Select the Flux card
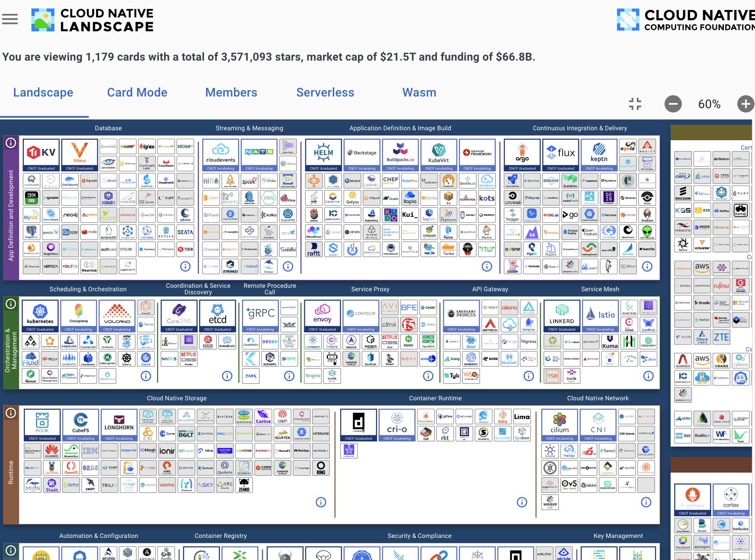The image size is (755, 560). click(x=561, y=155)
